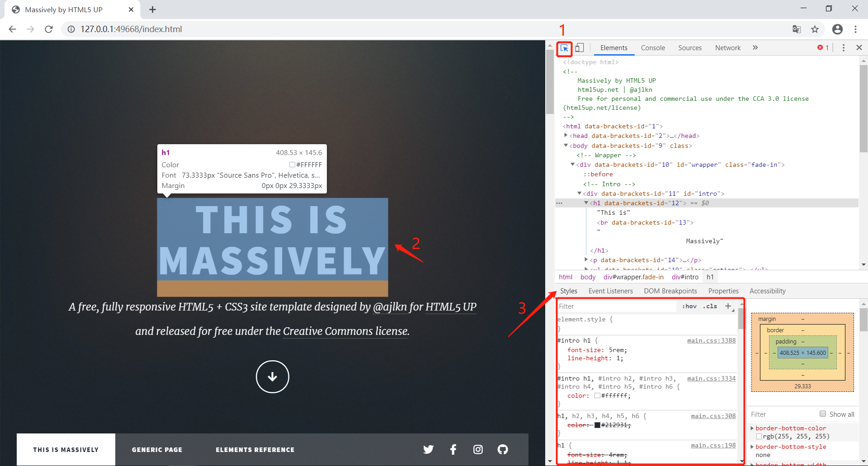The image size is (868, 466).
Task: Open main.css:308 source link
Action: click(x=713, y=416)
